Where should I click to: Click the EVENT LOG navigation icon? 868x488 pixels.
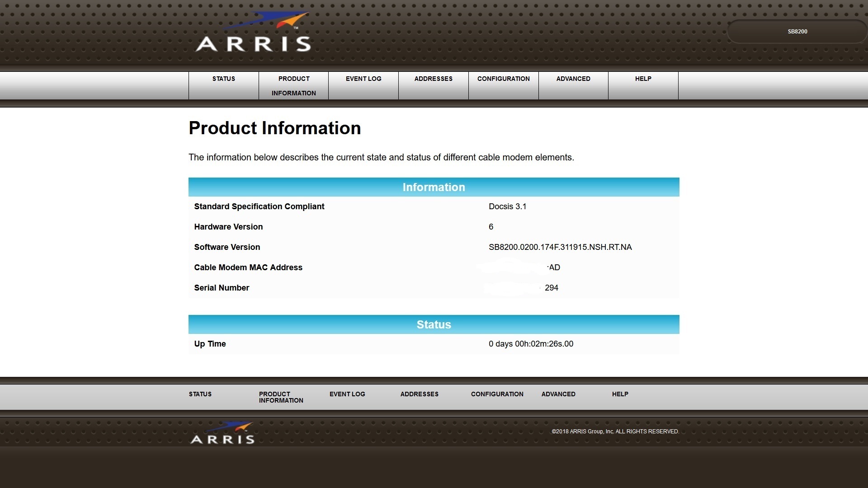tap(363, 78)
